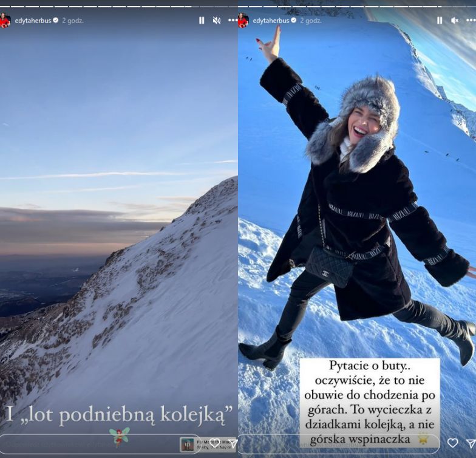Screen dimensions: 476x458
Task: Click the story progress bar on left story
Action: tap(119, 6)
